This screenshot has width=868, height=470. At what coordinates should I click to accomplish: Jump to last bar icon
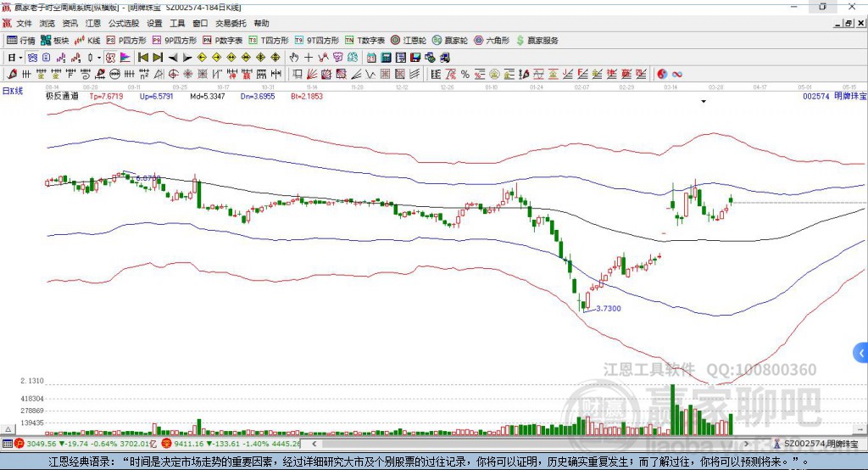158,58
